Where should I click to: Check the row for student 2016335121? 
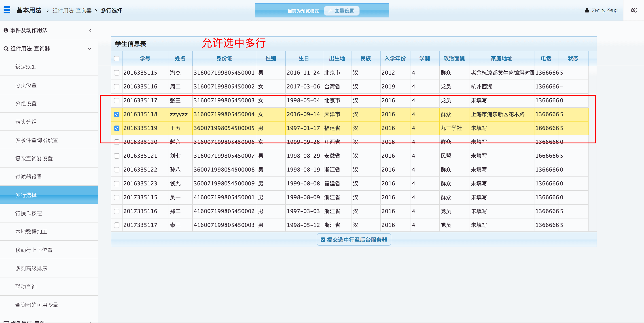coord(117,156)
